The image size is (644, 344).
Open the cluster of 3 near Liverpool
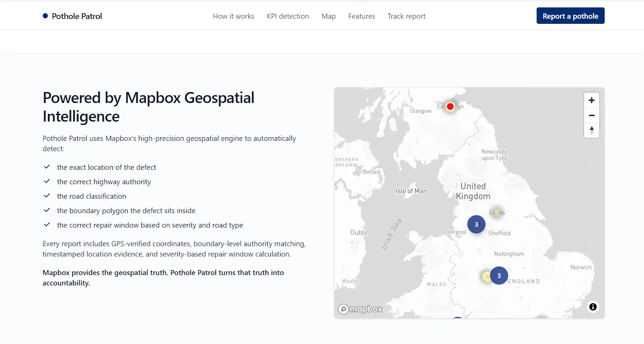point(476,225)
